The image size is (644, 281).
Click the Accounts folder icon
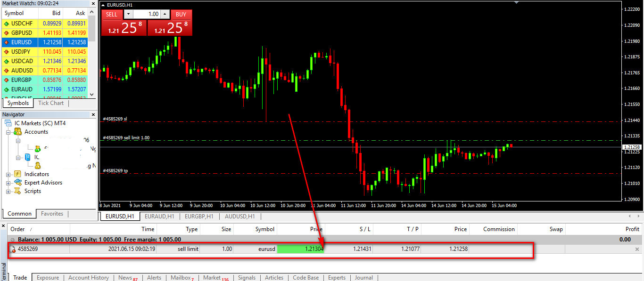tap(18, 132)
